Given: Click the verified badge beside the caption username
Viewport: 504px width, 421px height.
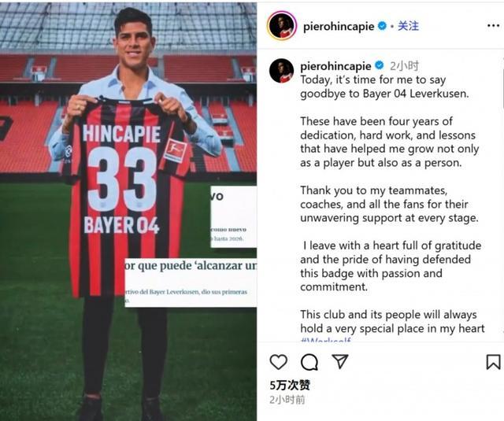Looking at the screenshot, I should [380, 65].
